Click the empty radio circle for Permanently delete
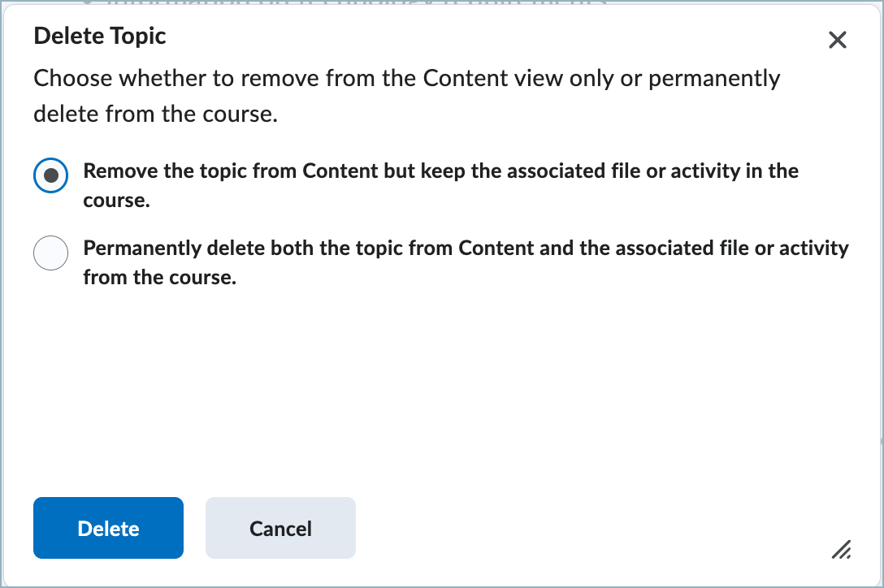 pos(50,253)
